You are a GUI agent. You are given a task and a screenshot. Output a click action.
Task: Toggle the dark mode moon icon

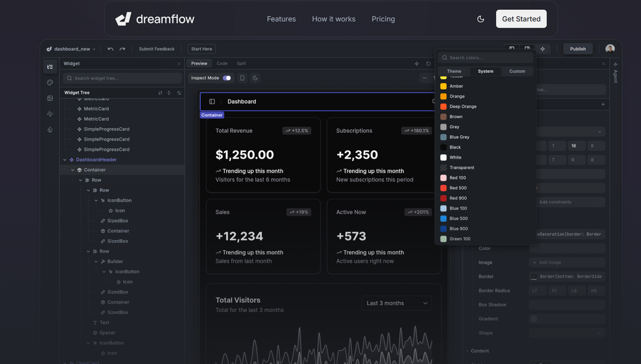[x=480, y=19]
